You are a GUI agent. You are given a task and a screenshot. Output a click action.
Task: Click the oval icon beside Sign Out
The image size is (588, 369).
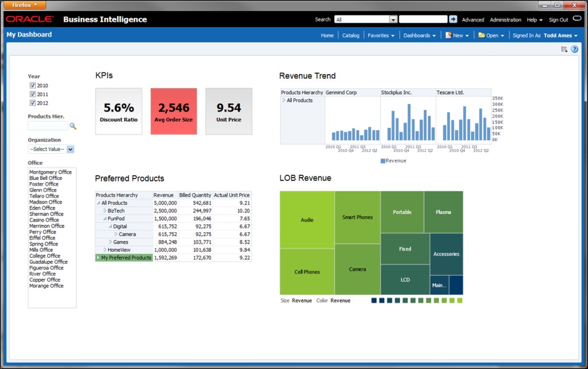click(577, 18)
